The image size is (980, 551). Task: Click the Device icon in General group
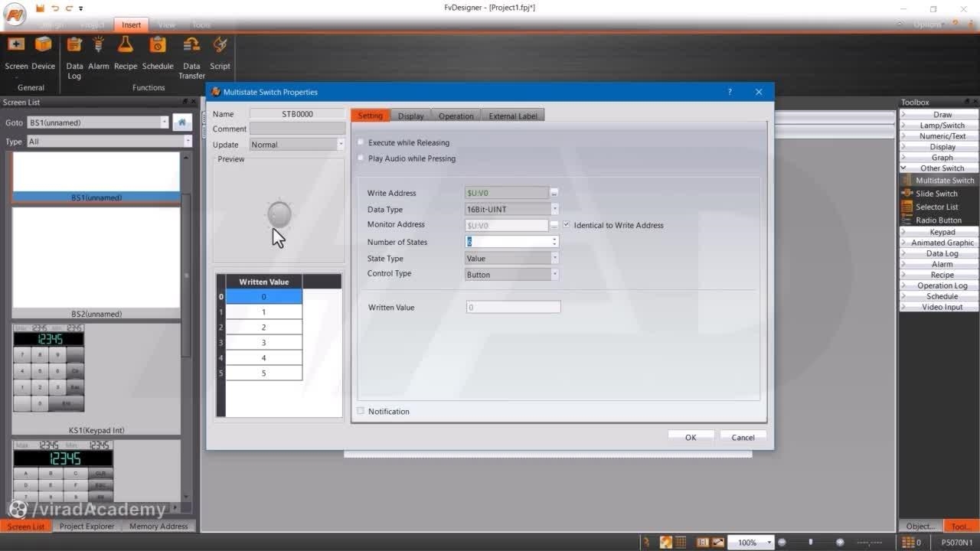[44, 46]
